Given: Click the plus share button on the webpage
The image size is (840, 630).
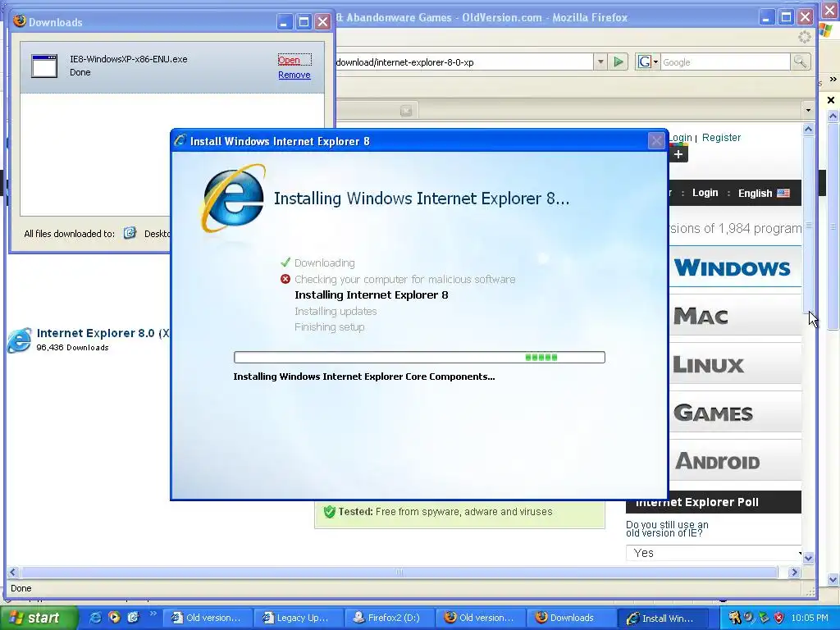Looking at the screenshot, I should point(678,154).
